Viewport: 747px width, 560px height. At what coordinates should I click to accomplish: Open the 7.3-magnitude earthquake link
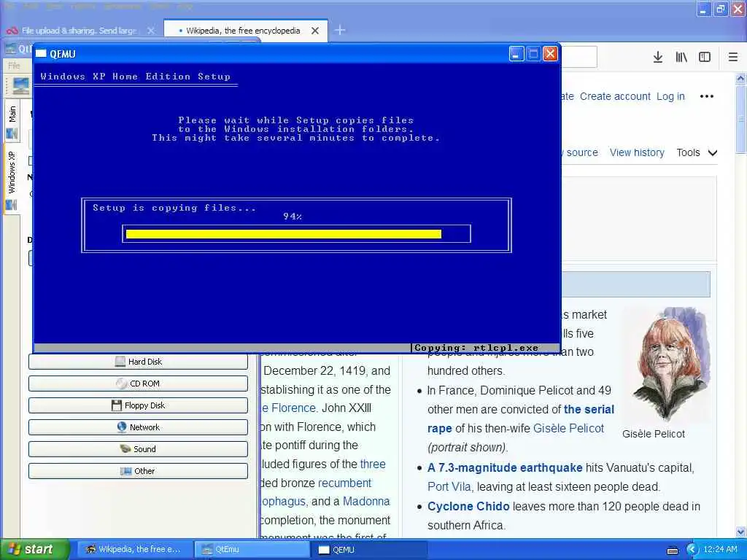click(505, 467)
